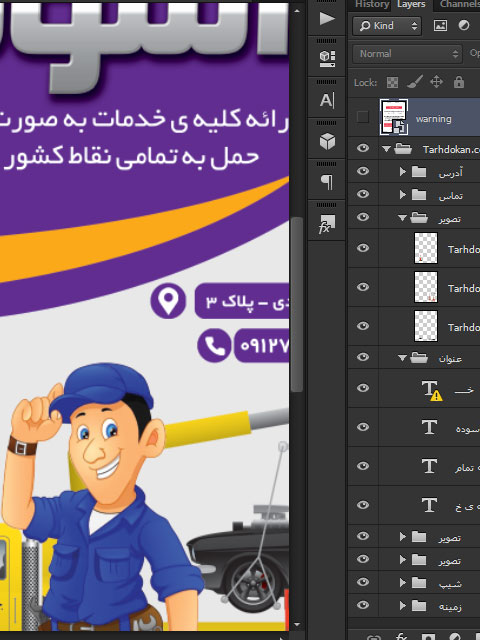Viewport: 480px width, 640px height.
Task: Click the cartoon mechanic's blue cap
Action: click(x=101, y=390)
